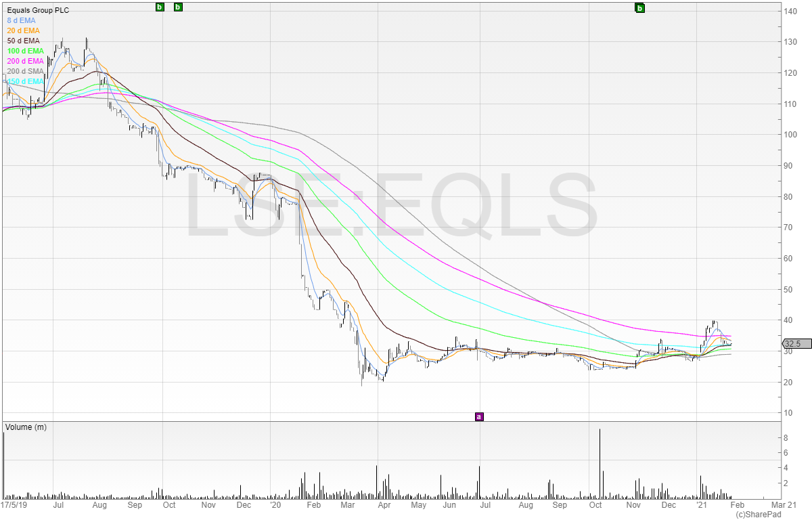Viewport: 812px width, 520px height.
Task: Click the 8 on the volume axis
Action: [x=787, y=438]
